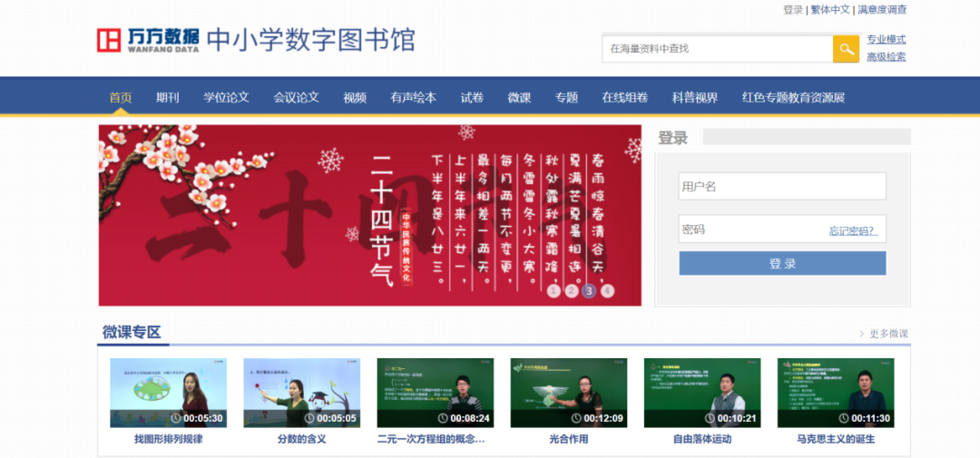This screenshot has height=458, width=980.
Task: Open the 马克思主义的诞生 video thumbnail
Action: tap(836, 393)
